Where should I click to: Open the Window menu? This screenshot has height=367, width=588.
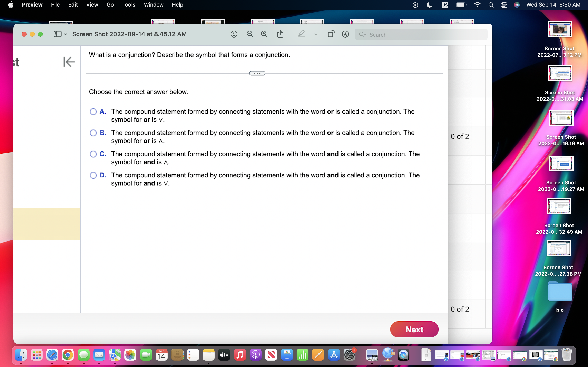tap(154, 5)
